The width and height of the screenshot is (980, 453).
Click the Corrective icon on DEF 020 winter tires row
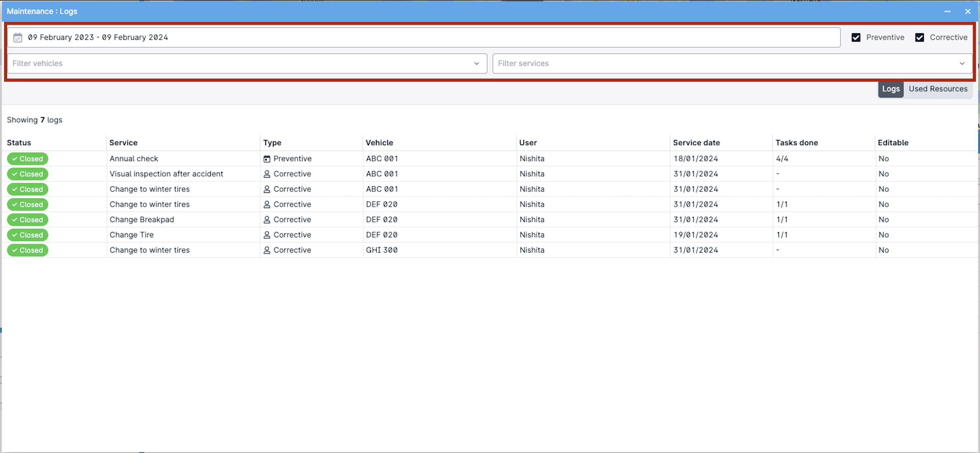tap(267, 204)
